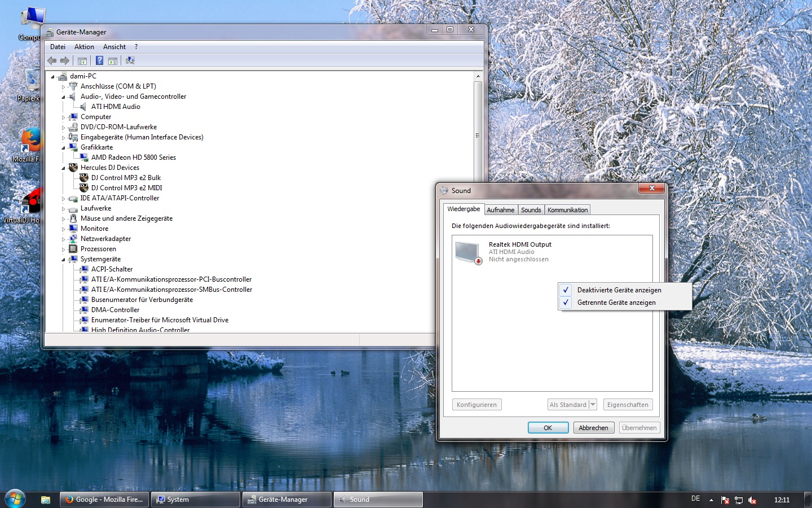This screenshot has width=812, height=508.
Task: Toggle the action pane toolbar icon
Action: [113, 60]
